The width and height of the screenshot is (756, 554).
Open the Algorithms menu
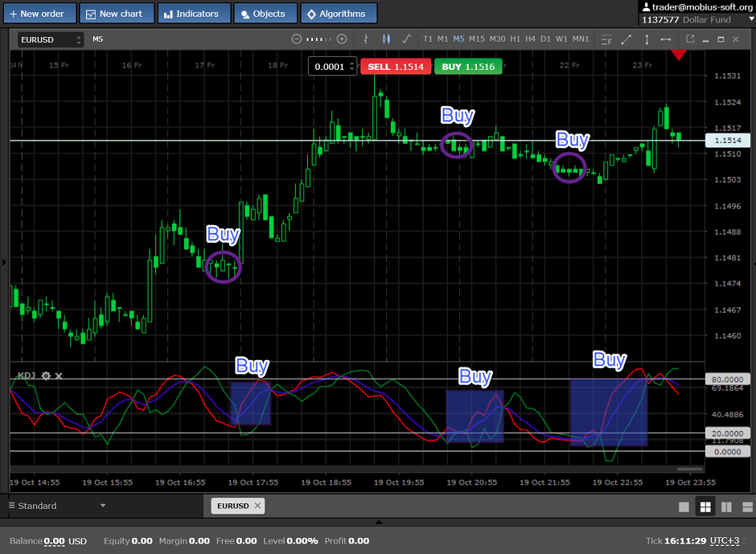(x=339, y=14)
